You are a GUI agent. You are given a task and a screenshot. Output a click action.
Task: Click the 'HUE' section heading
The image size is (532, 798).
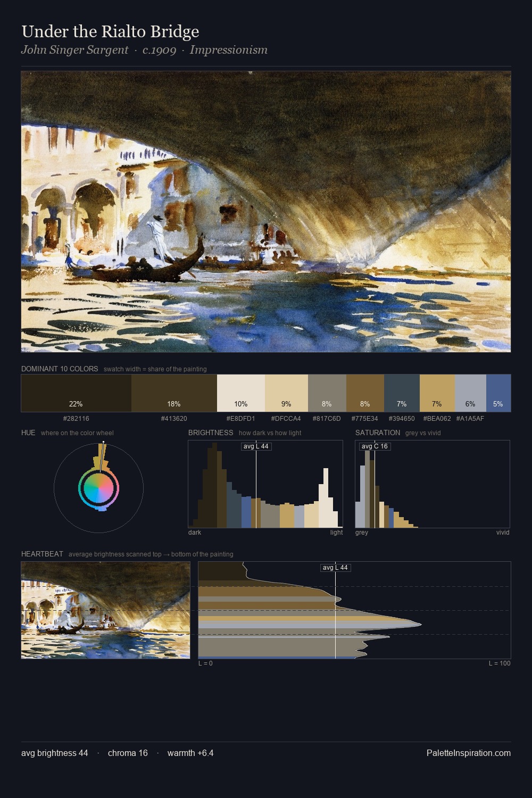[28, 433]
